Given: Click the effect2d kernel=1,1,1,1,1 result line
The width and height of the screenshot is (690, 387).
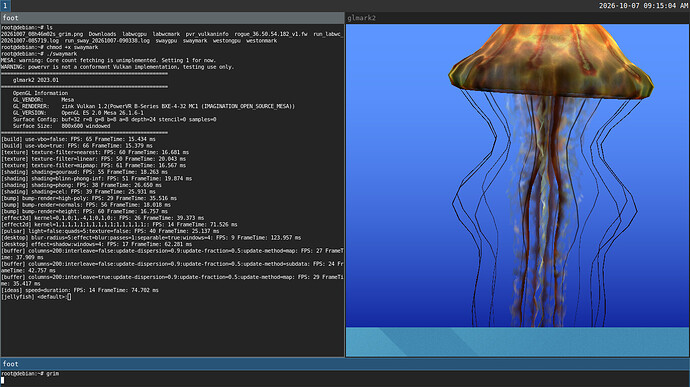Looking at the screenshot, I should (x=119, y=225).
